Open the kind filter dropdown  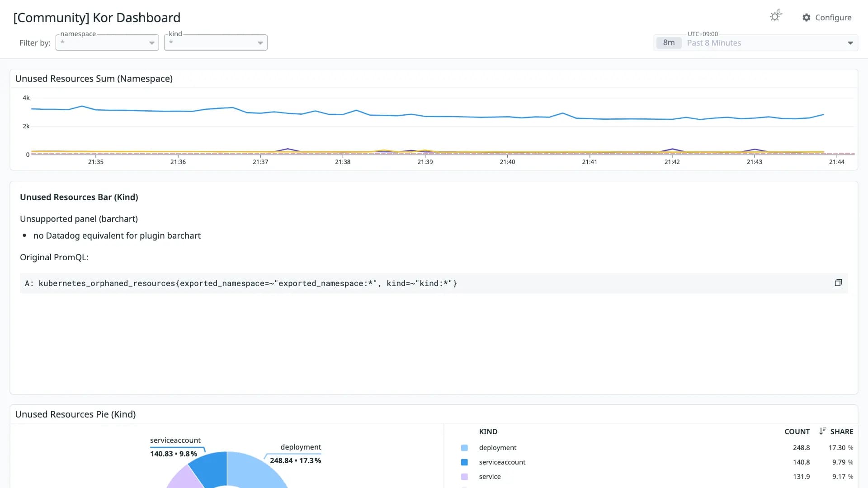pyautogui.click(x=216, y=42)
